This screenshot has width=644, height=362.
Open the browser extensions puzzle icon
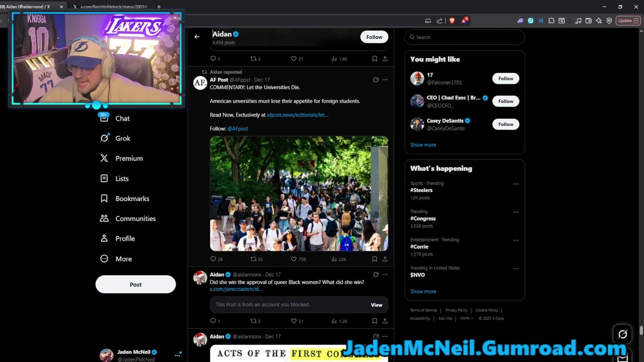coord(551,21)
